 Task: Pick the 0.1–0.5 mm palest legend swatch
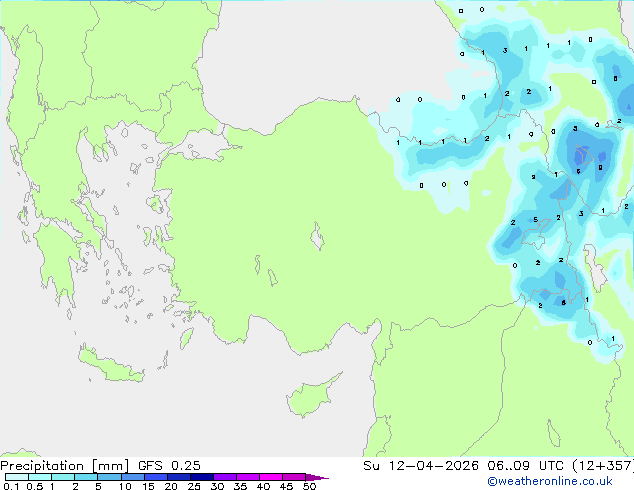(17, 477)
